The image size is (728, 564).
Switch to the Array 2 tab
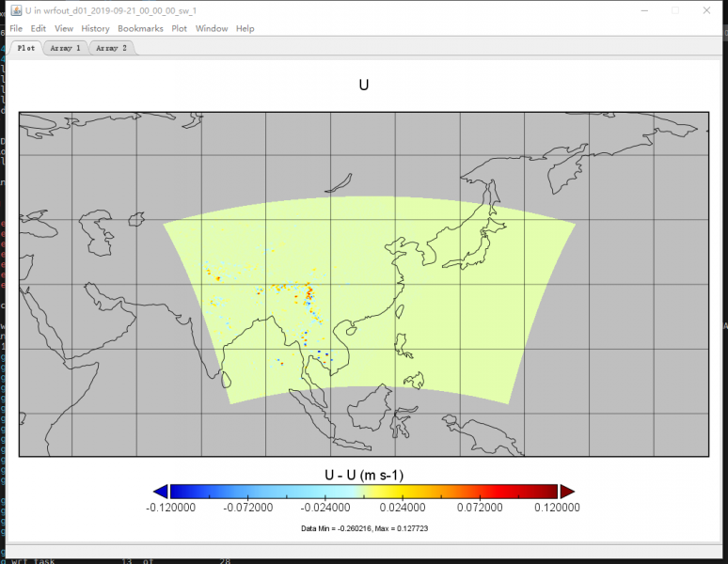pyautogui.click(x=111, y=48)
